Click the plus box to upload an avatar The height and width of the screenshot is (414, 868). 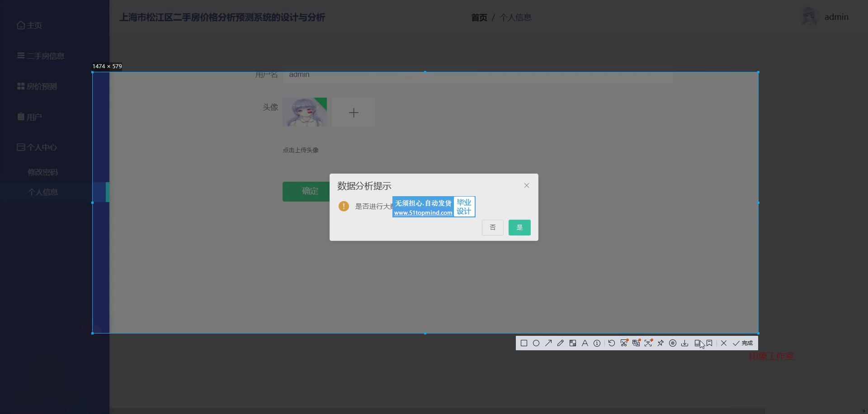[x=354, y=113]
